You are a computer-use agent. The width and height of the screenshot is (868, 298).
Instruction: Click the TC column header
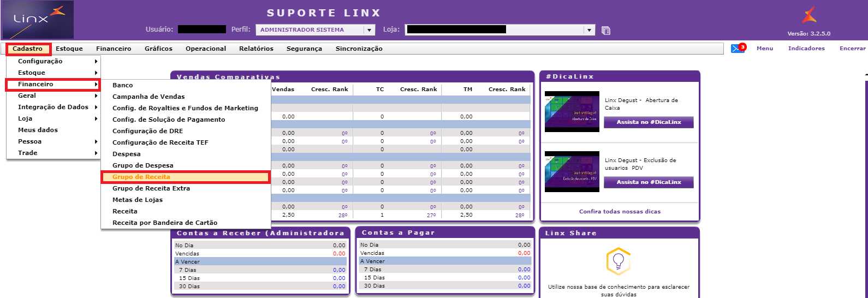click(x=380, y=89)
